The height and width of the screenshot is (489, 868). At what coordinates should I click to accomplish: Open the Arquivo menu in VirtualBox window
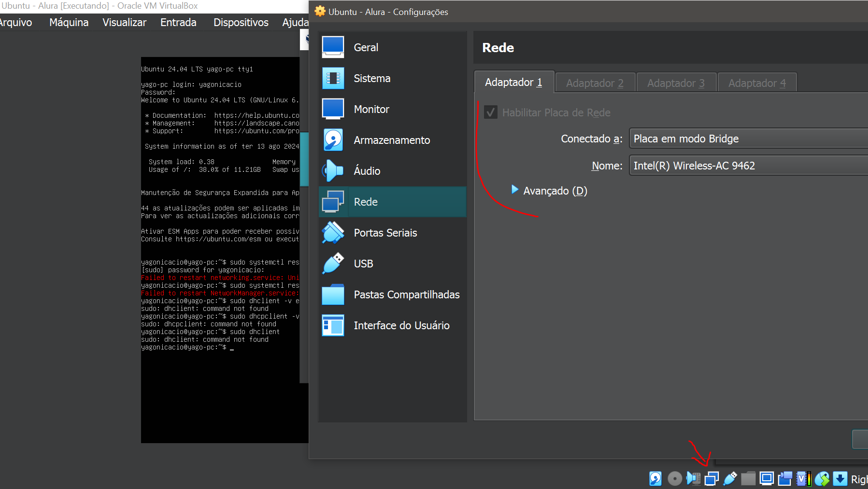pyautogui.click(x=16, y=22)
